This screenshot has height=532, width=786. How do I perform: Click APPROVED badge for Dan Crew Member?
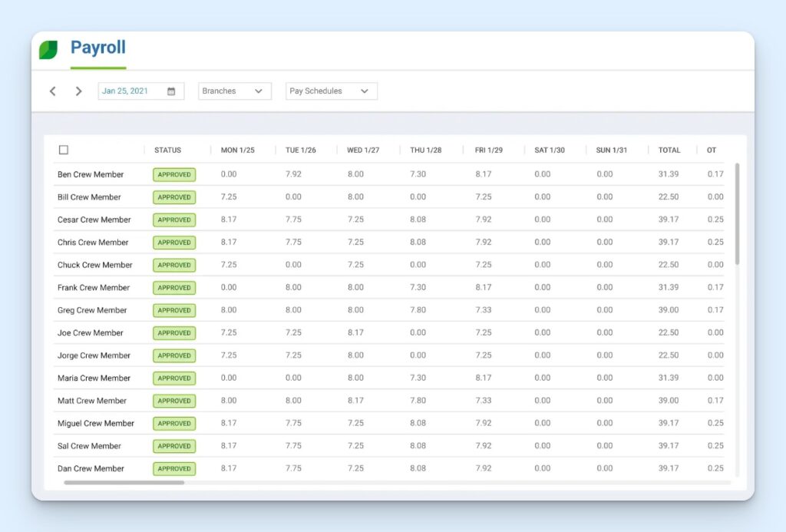coord(174,468)
